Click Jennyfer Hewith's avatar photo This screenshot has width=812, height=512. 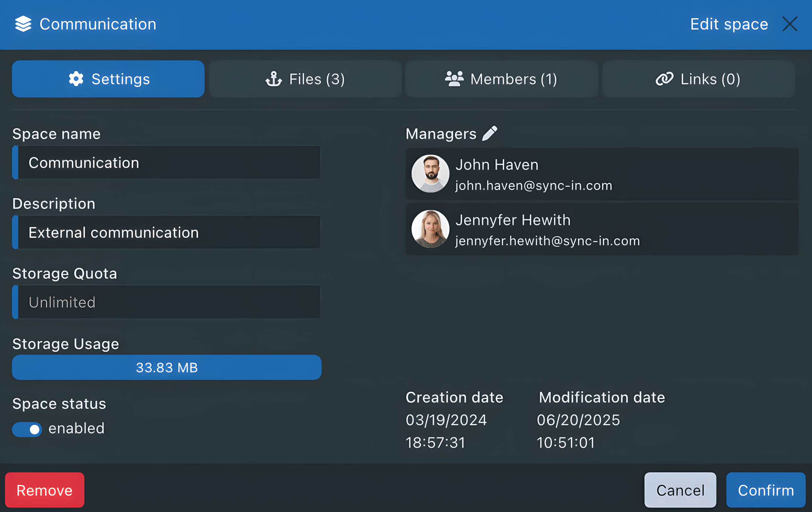[430, 229]
